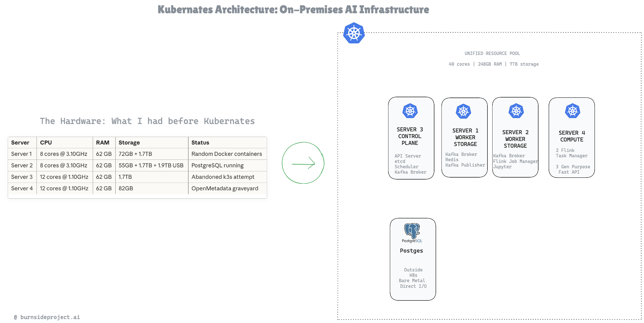This screenshot has width=644, height=323.
Task: Click the green circled arrow
Action: click(303, 163)
